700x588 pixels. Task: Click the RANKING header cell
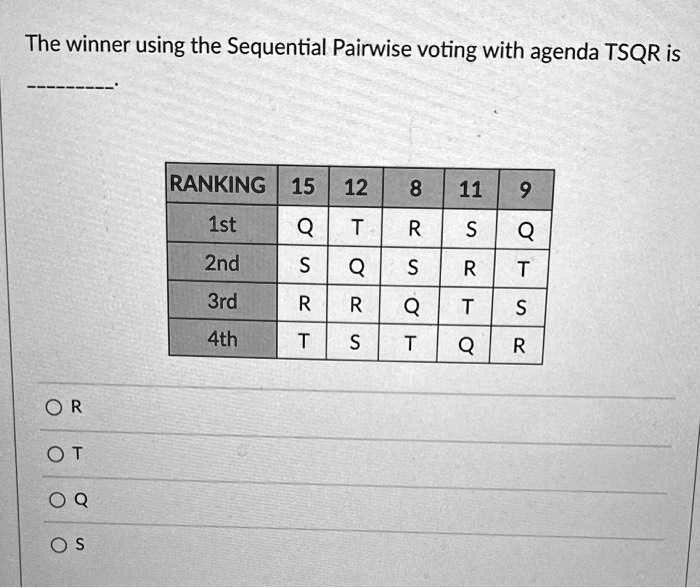tap(219, 186)
